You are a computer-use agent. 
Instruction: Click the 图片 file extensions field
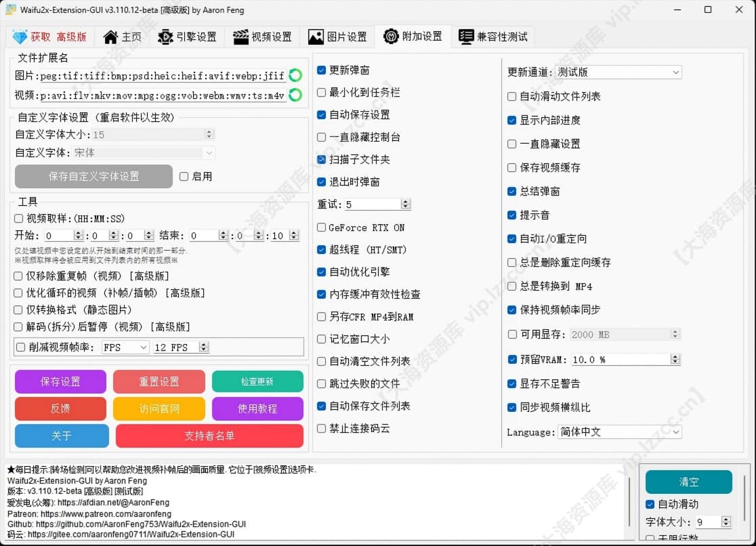[163, 76]
